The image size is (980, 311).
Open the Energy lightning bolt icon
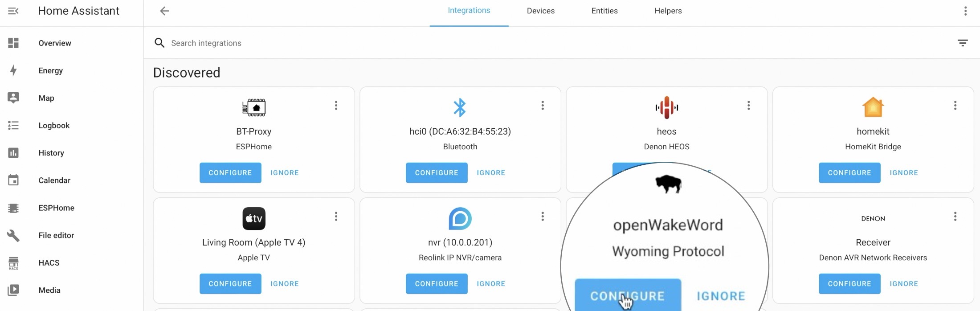tap(13, 70)
